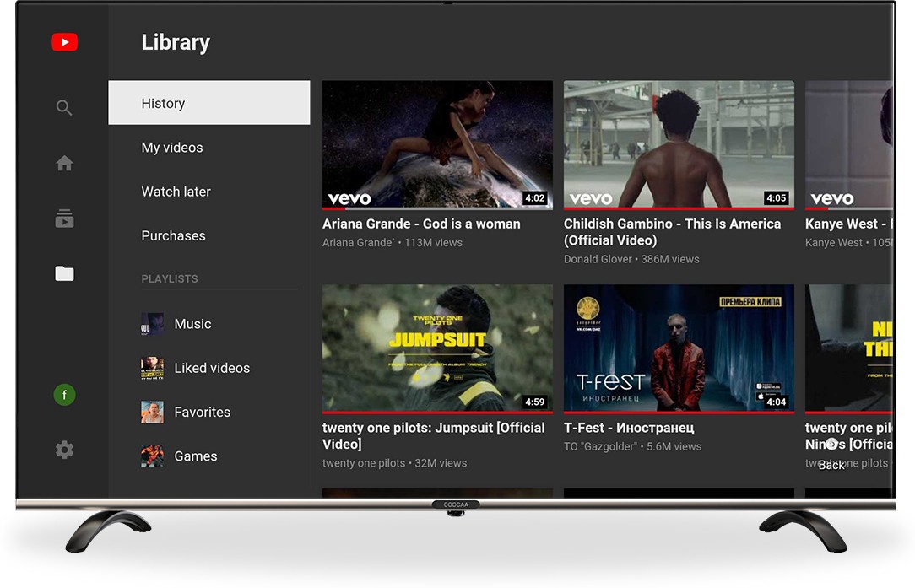The image size is (915, 588).
Task: Select the Favorites playlist
Action: [x=202, y=412]
